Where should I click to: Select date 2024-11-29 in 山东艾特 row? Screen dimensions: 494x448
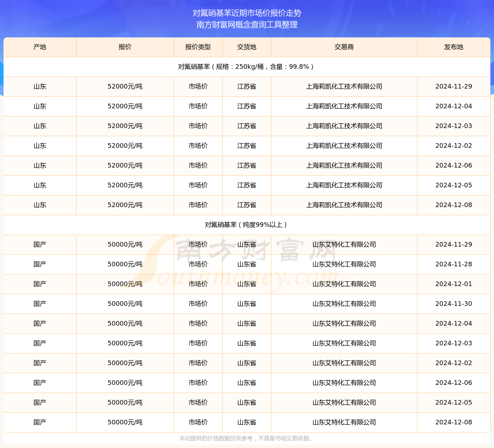click(x=454, y=244)
